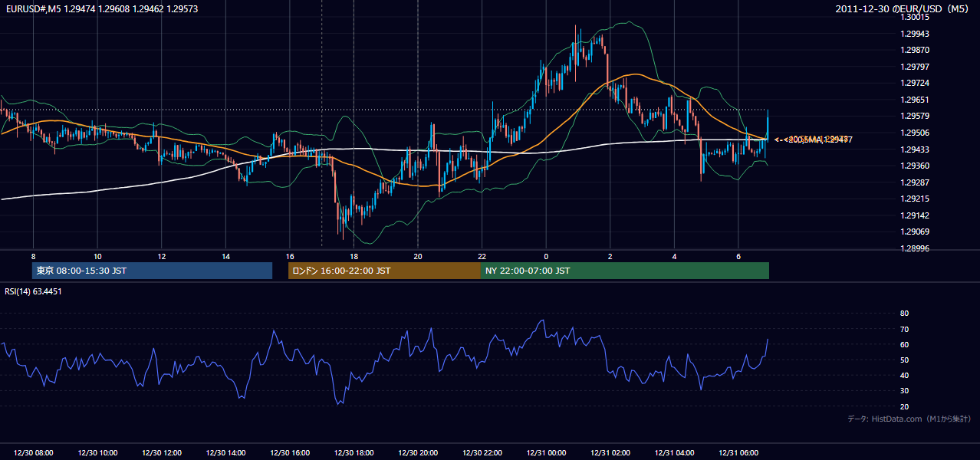980x460 pixels.
Task: Click price axis label 1.28996
Action: 915,248
